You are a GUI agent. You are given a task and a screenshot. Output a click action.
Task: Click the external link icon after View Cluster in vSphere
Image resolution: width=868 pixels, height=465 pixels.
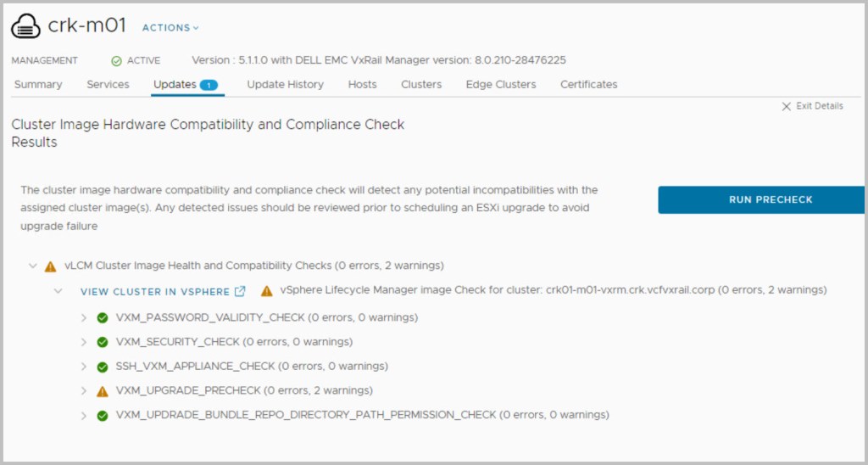[240, 291]
